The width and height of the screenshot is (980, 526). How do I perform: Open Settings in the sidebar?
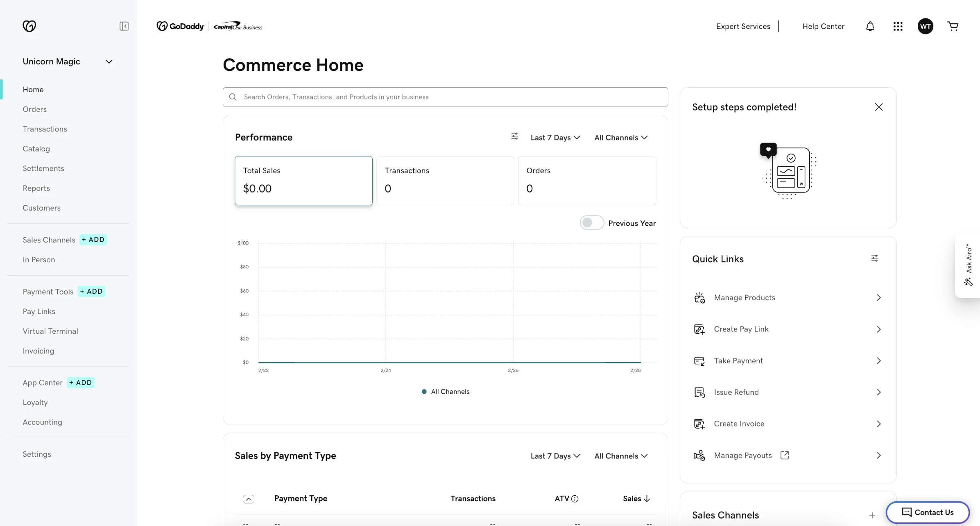tap(37, 454)
